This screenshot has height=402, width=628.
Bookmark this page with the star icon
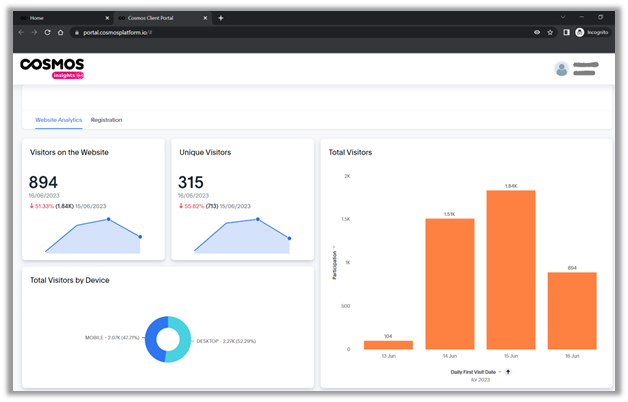[550, 32]
